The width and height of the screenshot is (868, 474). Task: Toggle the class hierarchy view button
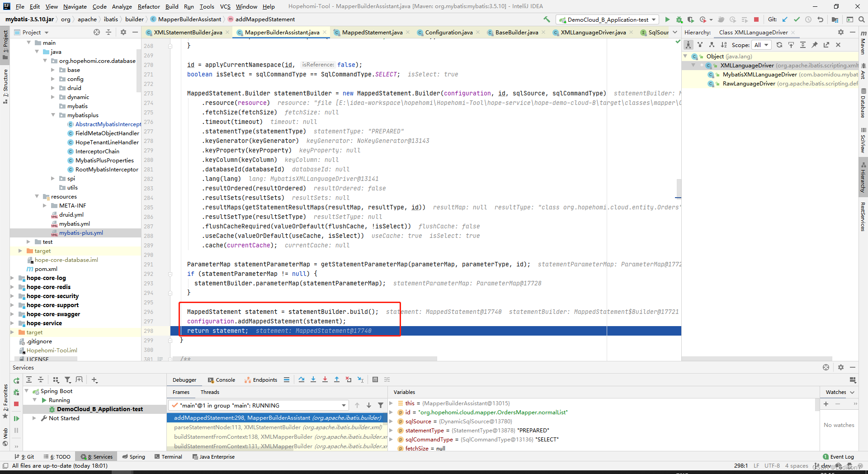click(x=688, y=45)
